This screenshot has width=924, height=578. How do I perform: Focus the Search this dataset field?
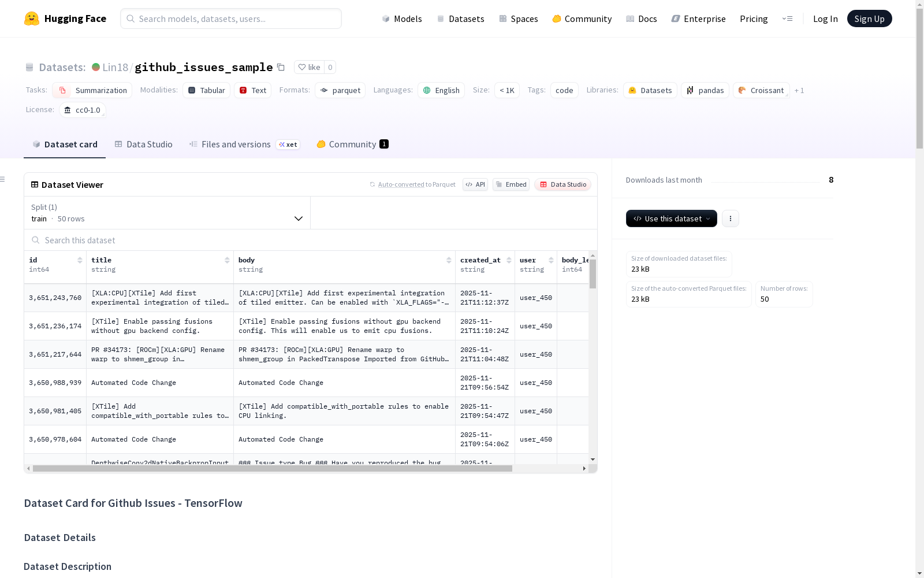click(x=311, y=240)
